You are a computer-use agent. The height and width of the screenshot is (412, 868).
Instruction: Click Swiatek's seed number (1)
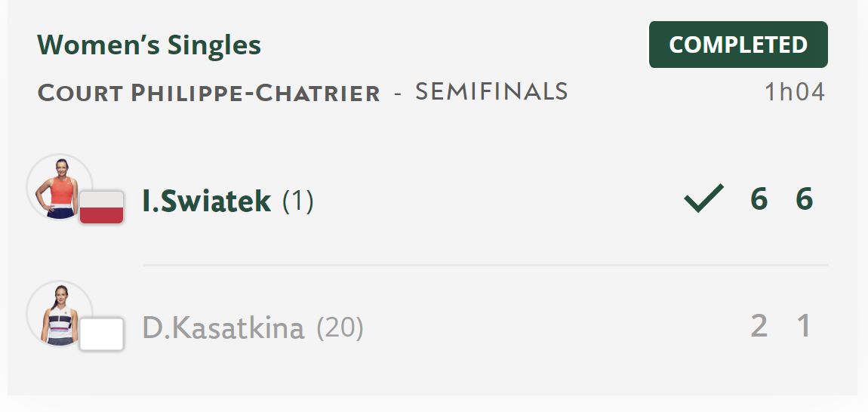pyautogui.click(x=298, y=201)
